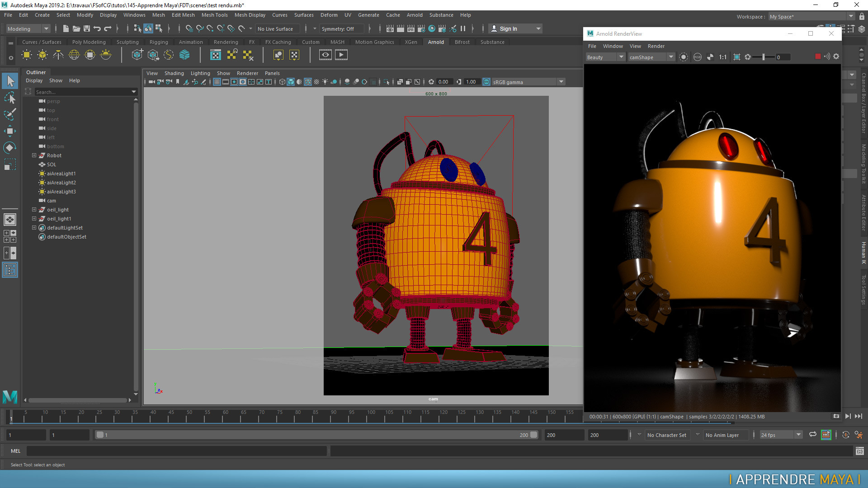This screenshot has width=868, height=488.
Task: Open the Sign In dropdown
Action: (x=516, y=28)
